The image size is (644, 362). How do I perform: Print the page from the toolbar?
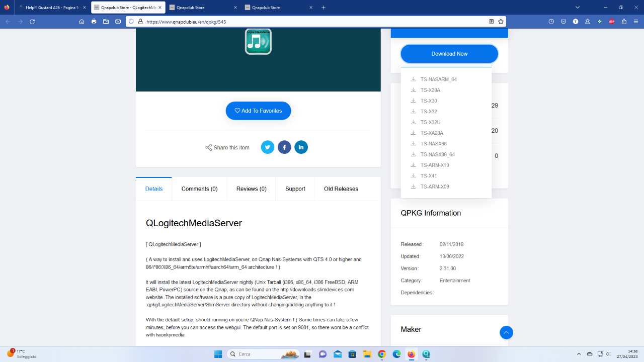[x=94, y=22]
